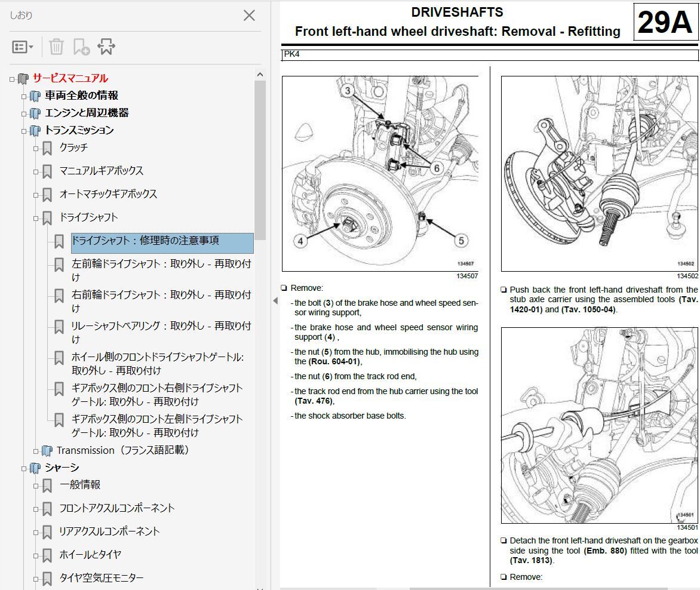Open the bookmark options dropdown menu
Screen dimensions: 700x590
coord(23,47)
